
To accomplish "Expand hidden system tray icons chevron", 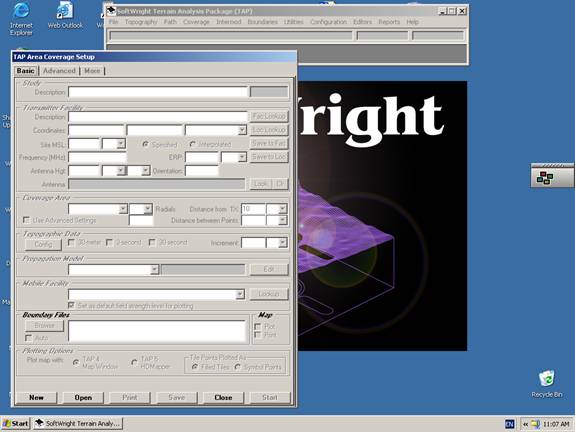I will [525, 424].
